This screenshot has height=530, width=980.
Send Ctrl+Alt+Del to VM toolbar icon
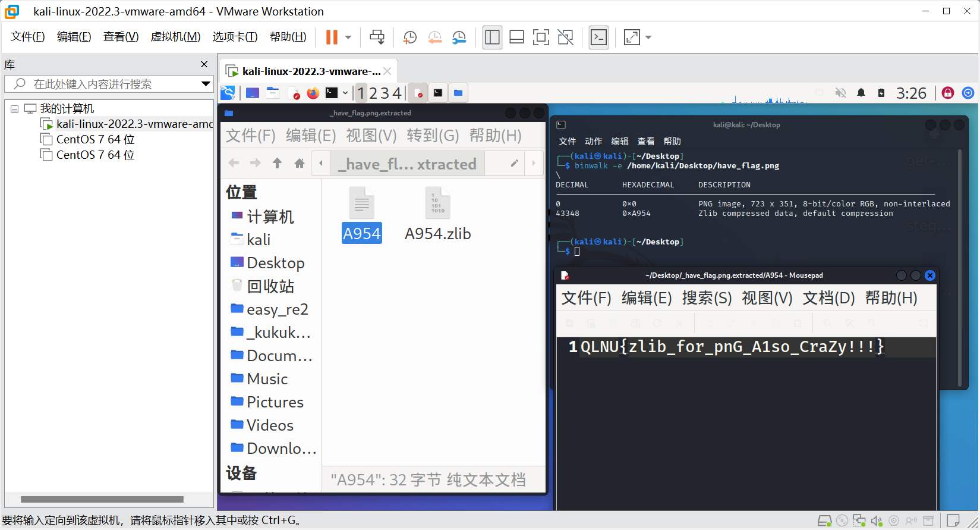[x=377, y=37]
